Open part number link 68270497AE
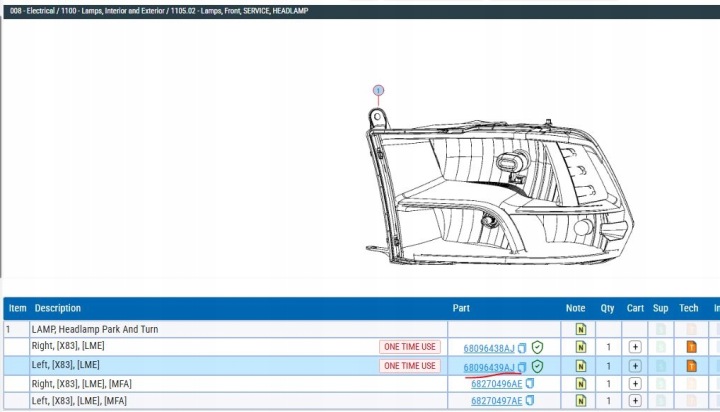Screen dimensions: 720x412 coord(496,401)
